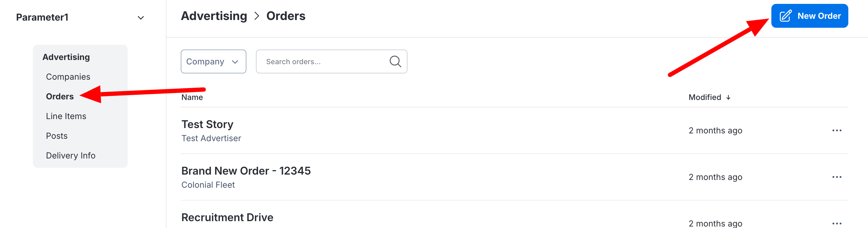Click the Advertising breadcrumb link
Image resolution: width=868 pixels, height=228 pixels.
[214, 16]
